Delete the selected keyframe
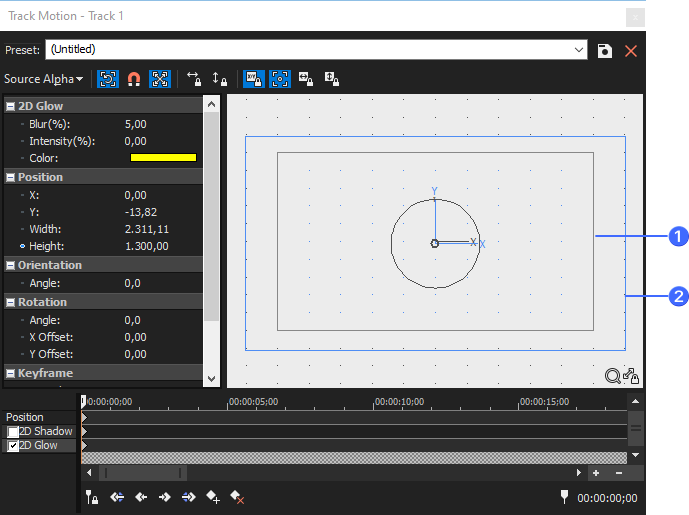This screenshot has width=689, height=515. [x=237, y=496]
